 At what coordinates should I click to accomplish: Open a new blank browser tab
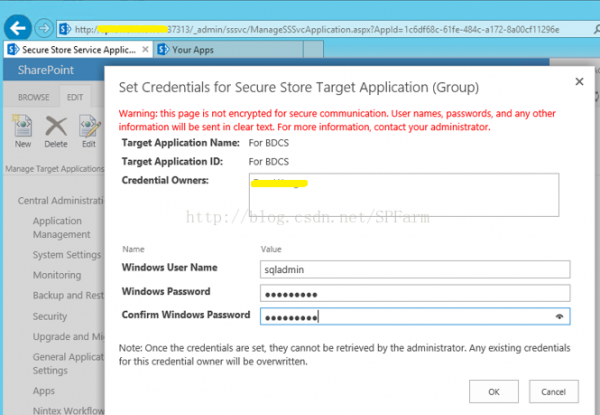click(x=313, y=49)
